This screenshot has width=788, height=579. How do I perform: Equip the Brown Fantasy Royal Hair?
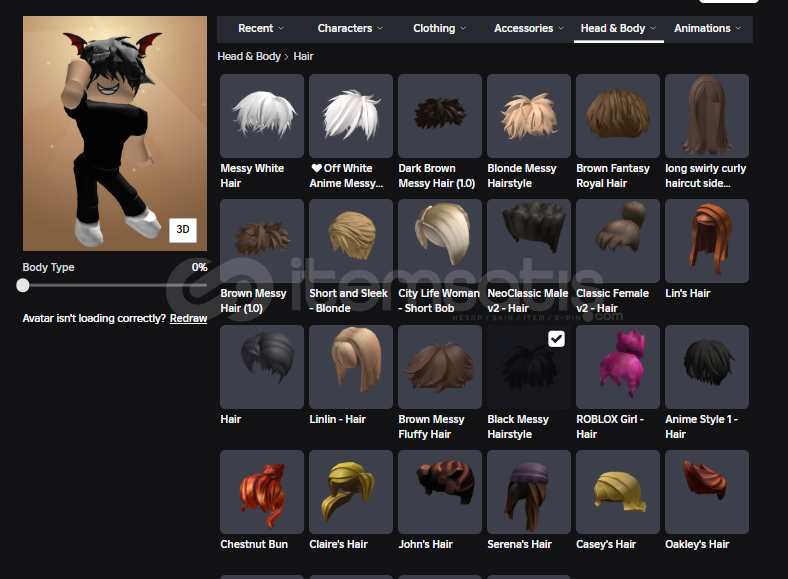[x=618, y=116]
